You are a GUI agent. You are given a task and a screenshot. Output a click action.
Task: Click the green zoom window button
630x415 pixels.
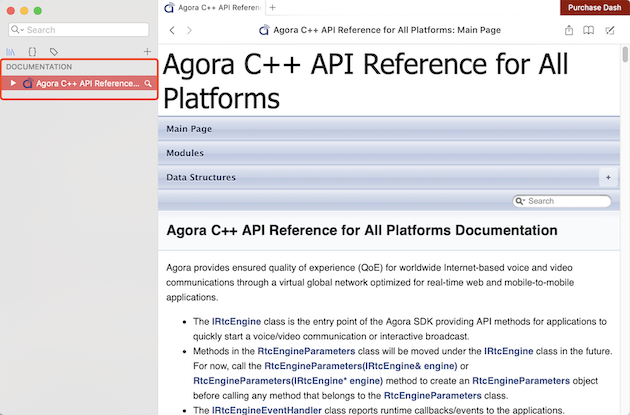point(38,11)
